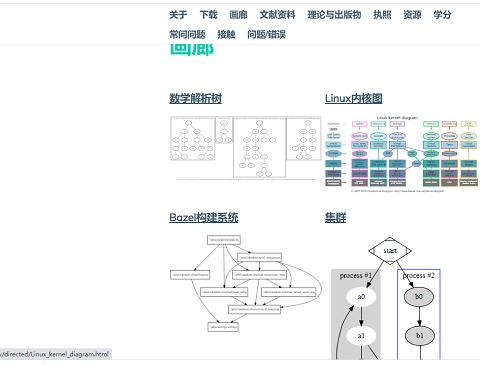The image size is (480, 365).
Task: Go to the 画廊 navigation item
Action: [238, 15]
